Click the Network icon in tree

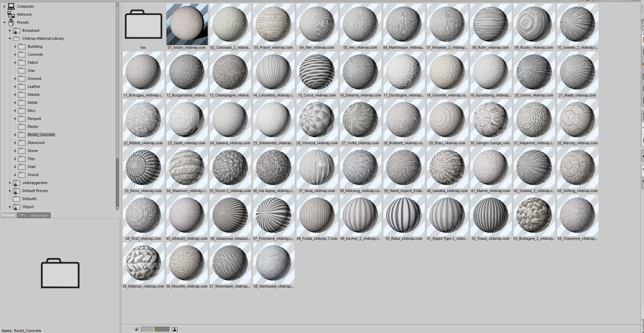click(11, 14)
